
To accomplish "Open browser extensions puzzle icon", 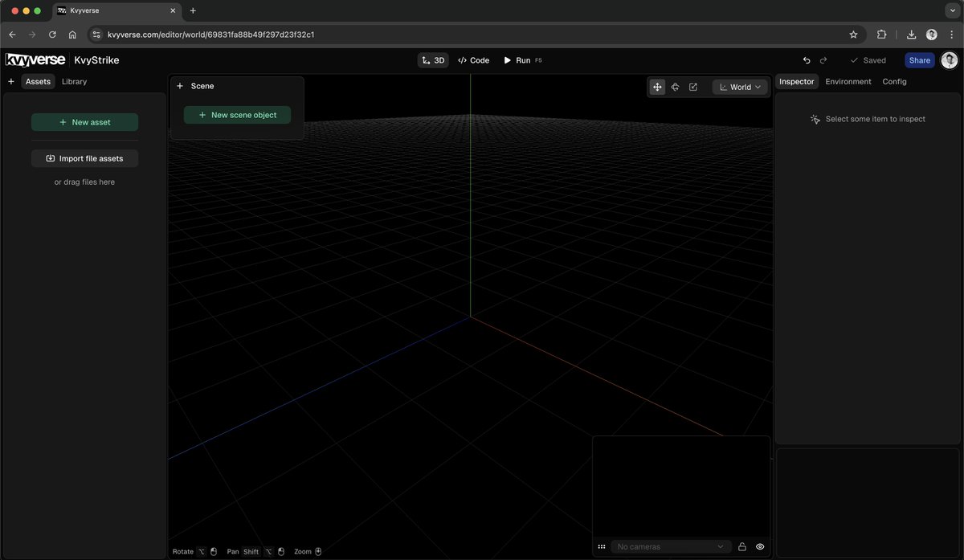I will point(881,35).
